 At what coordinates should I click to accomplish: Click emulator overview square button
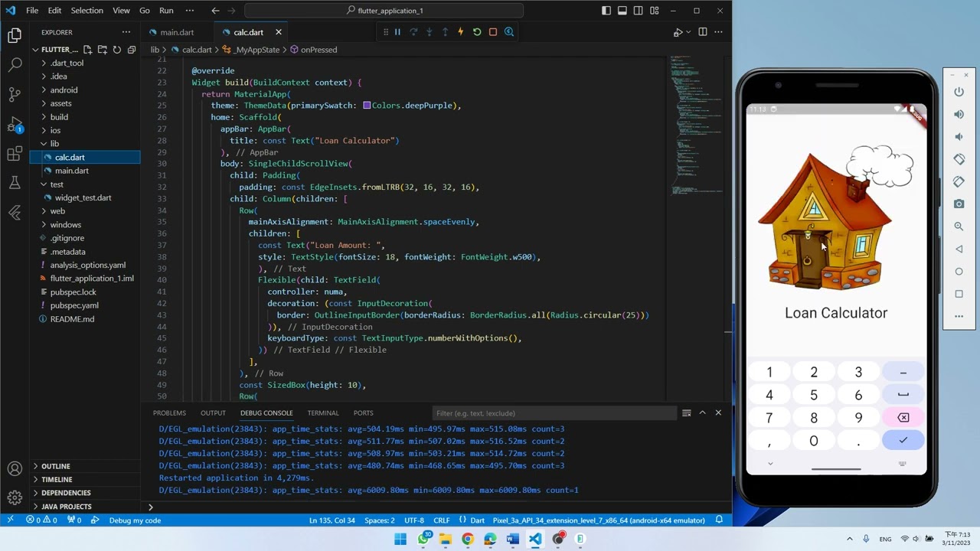click(959, 294)
